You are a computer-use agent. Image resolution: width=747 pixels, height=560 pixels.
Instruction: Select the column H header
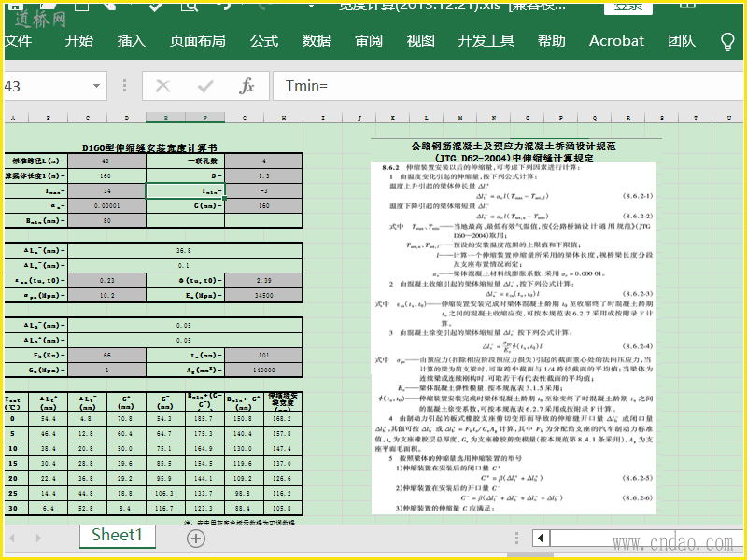click(x=284, y=118)
